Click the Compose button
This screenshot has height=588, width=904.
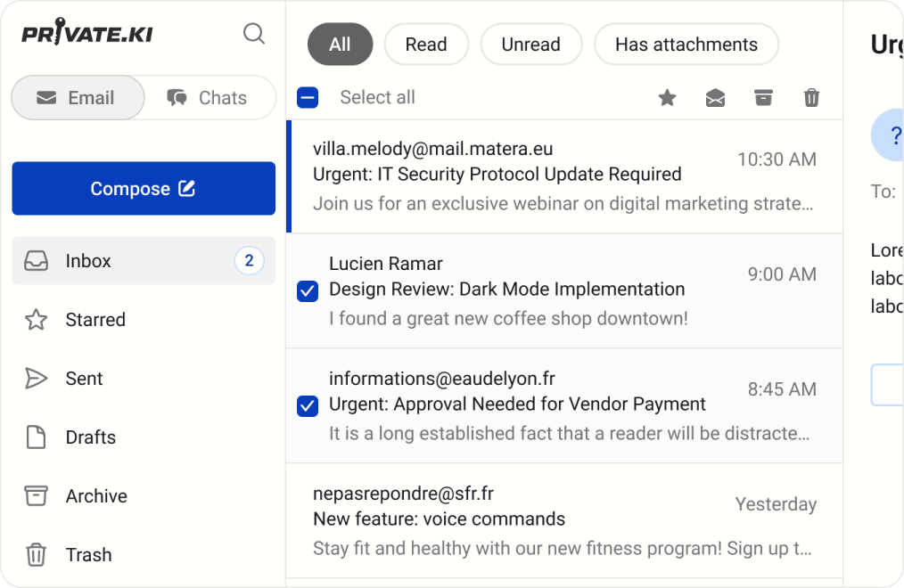tap(144, 189)
